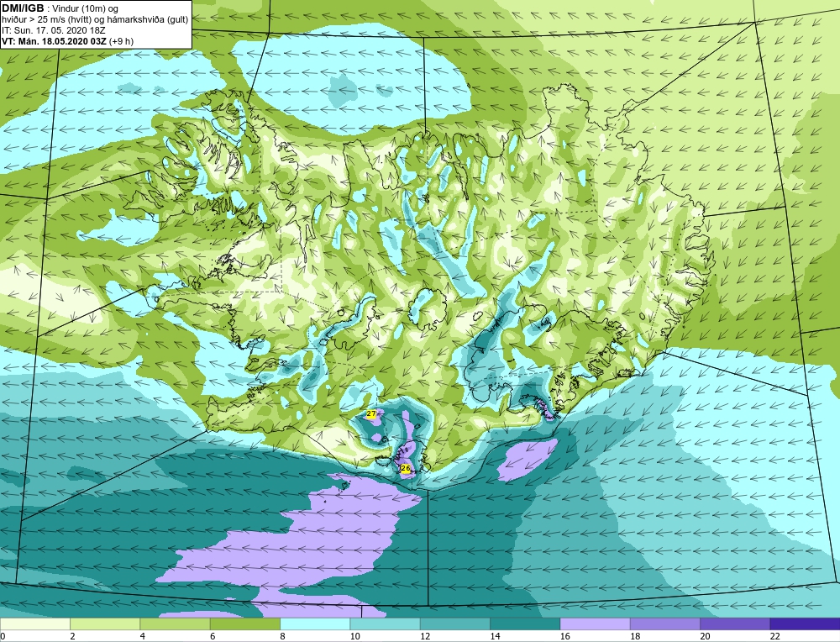Click the legend value 22 label
Screen dimensions: 840x642
click(775, 636)
